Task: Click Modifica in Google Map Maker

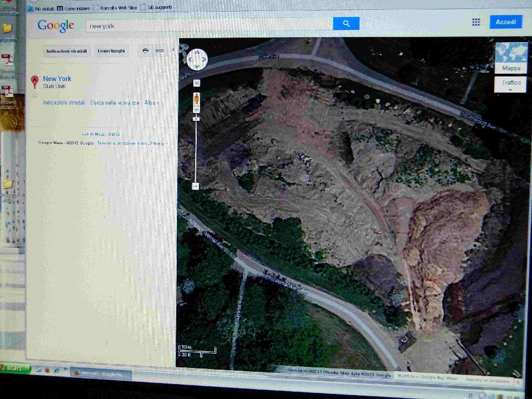Action: point(427,377)
